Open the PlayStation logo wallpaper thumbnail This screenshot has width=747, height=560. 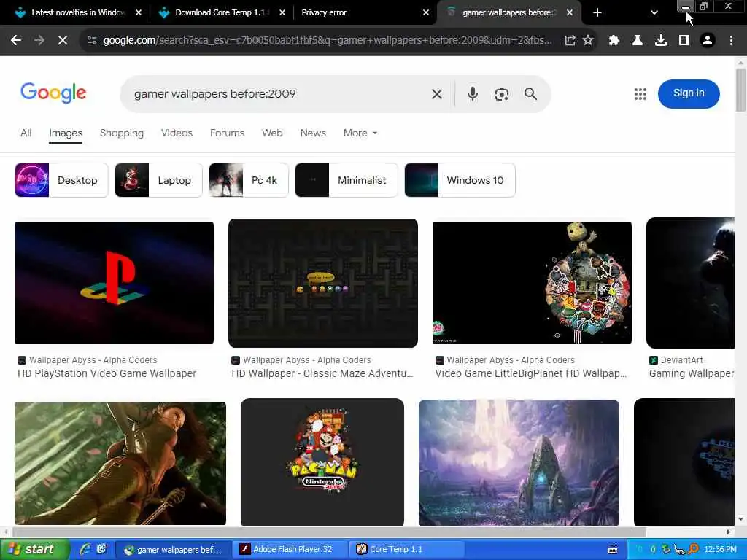pyautogui.click(x=114, y=283)
